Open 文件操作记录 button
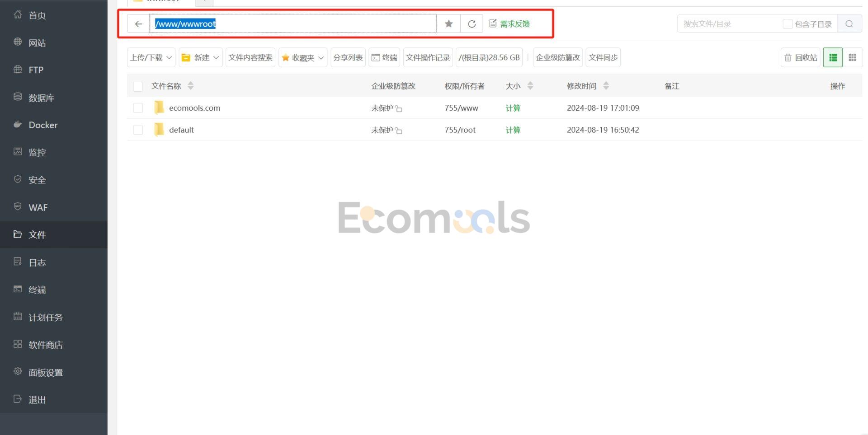 coord(428,57)
